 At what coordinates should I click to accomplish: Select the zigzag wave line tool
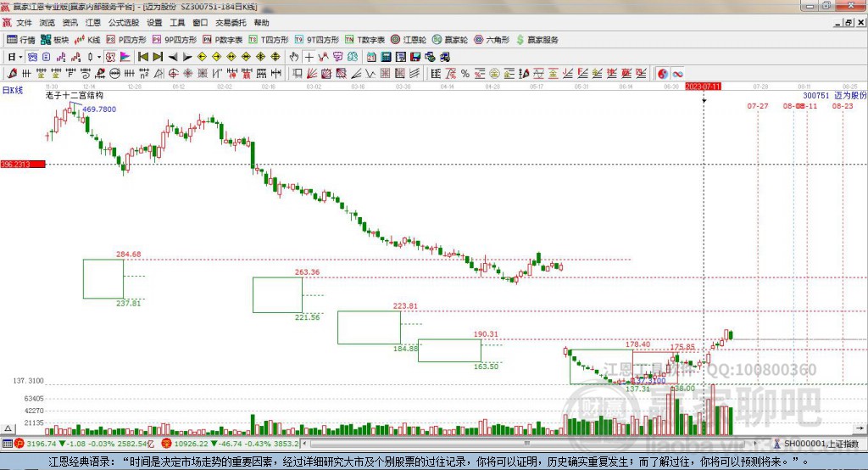(x=370, y=73)
